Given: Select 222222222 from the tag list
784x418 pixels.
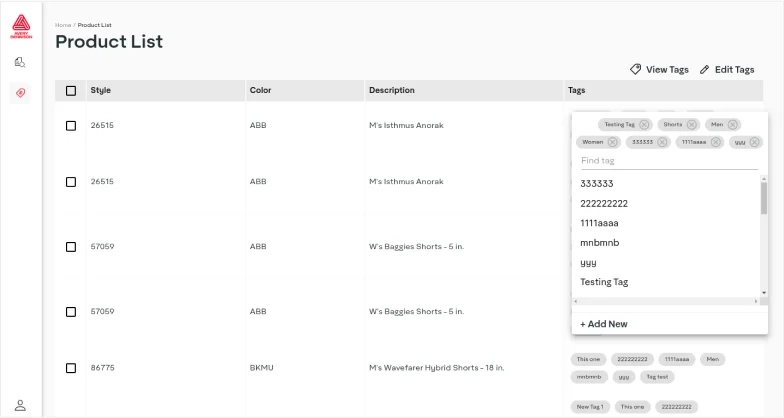Looking at the screenshot, I should (x=604, y=203).
